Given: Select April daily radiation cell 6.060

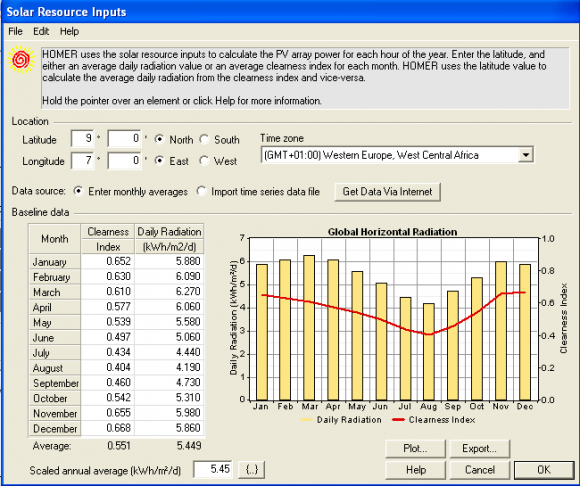Looking at the screenshot, I should click(x=169, y=307).
